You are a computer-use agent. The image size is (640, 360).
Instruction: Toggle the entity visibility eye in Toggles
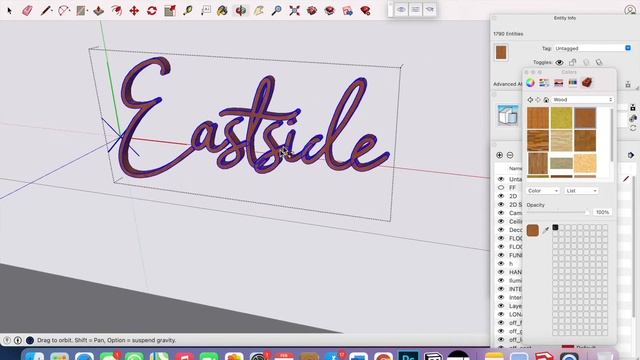pyautogui.click(x=559, y=62)
